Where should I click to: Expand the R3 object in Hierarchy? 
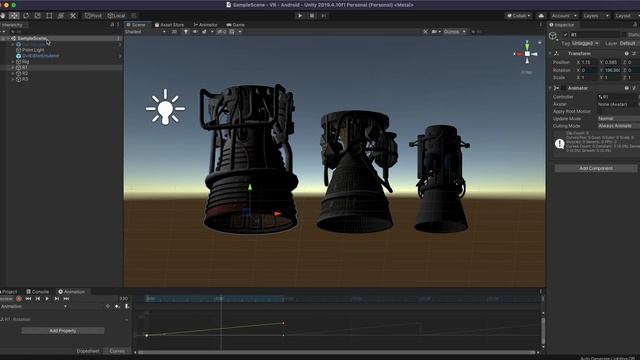[13, 79]
